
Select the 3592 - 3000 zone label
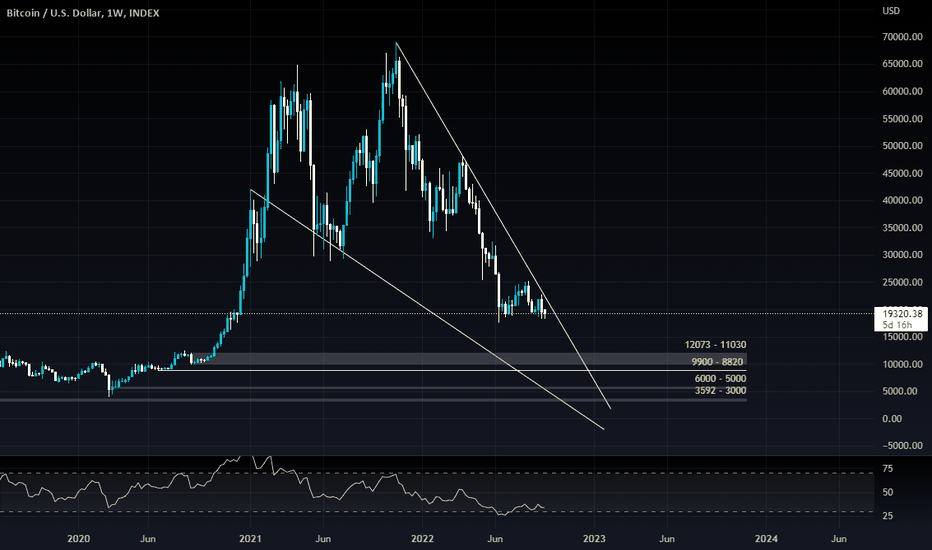coord(720,391)
